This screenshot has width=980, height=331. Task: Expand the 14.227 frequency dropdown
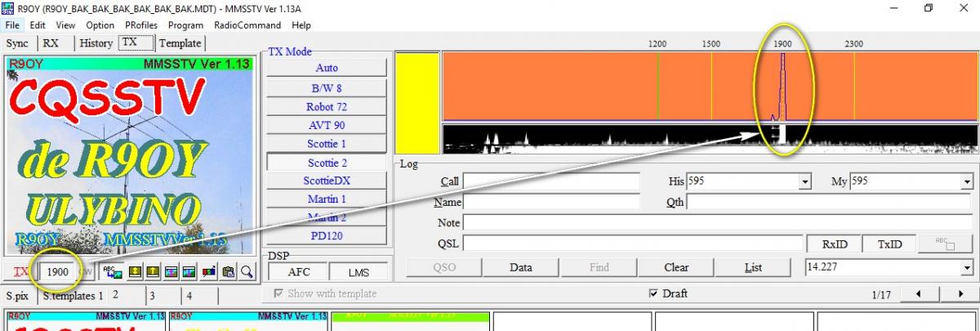point(967,267)
